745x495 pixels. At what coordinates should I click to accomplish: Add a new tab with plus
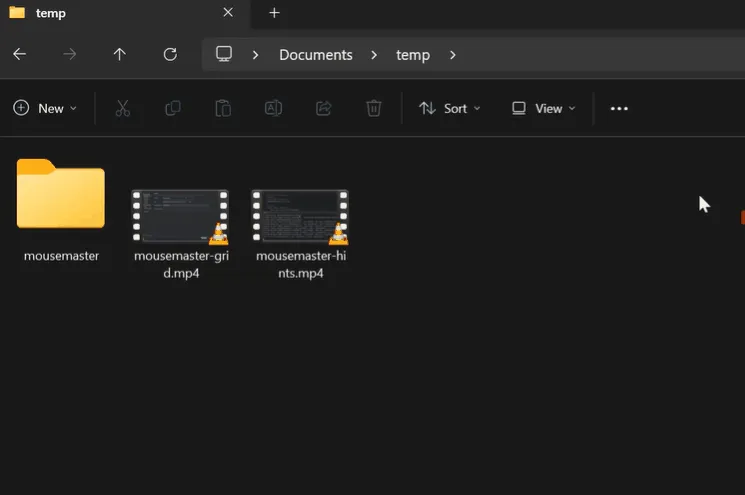click(274, 13)
